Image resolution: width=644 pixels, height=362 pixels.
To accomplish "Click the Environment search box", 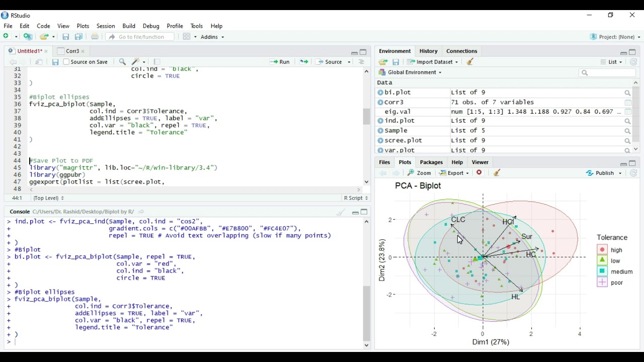I will (607, 73).
